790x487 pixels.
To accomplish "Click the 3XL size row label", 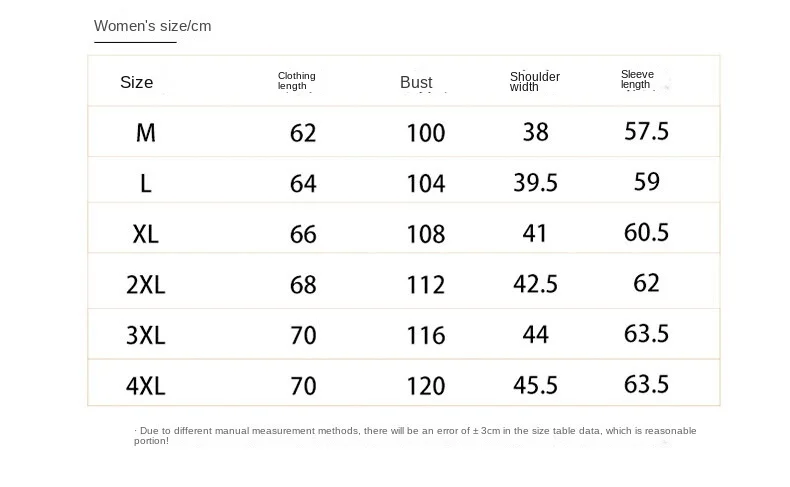I will tap(146, 335).
